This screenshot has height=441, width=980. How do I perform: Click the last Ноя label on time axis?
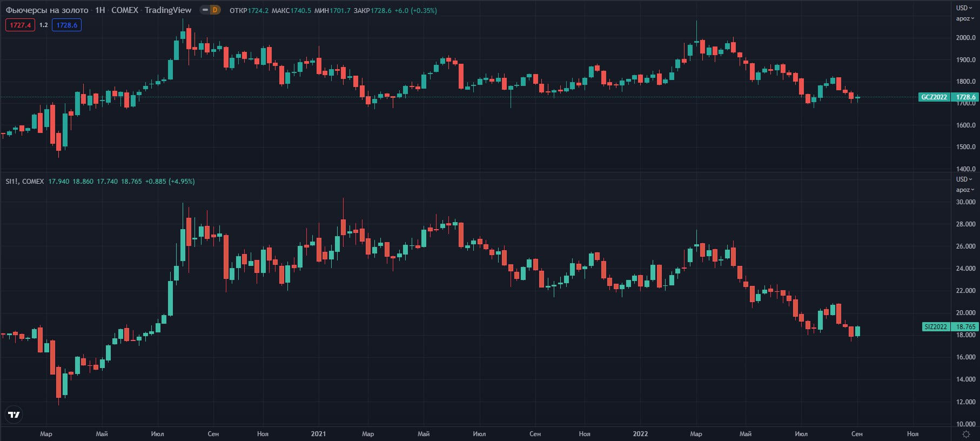[912, 433]
